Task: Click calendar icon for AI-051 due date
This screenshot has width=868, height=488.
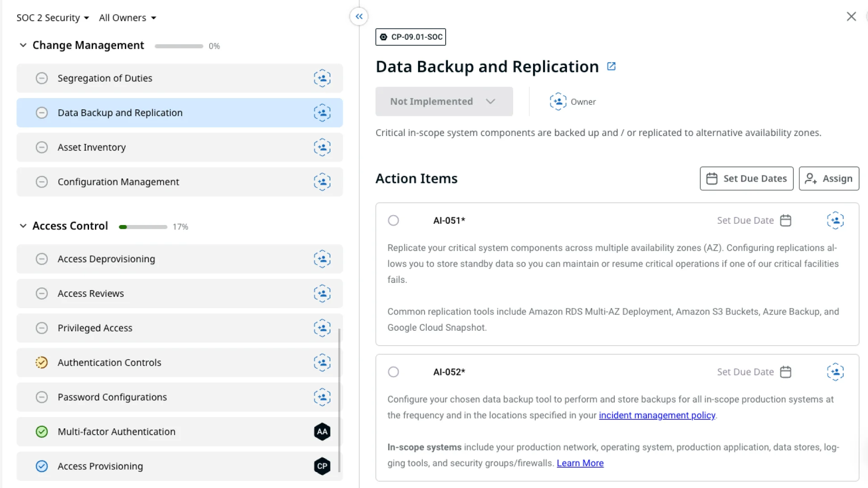Action: [786, 221]
